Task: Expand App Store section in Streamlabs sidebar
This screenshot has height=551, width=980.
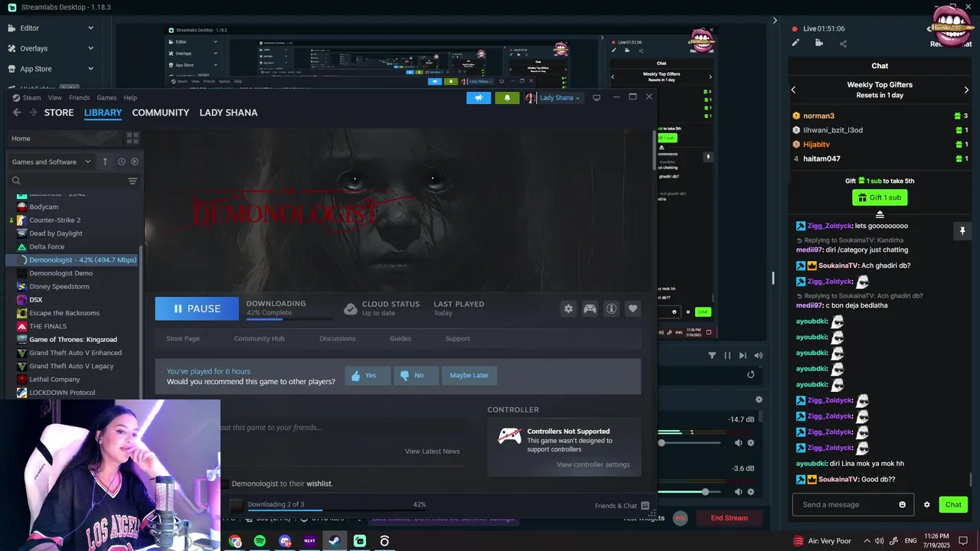Action: point(90,69)
